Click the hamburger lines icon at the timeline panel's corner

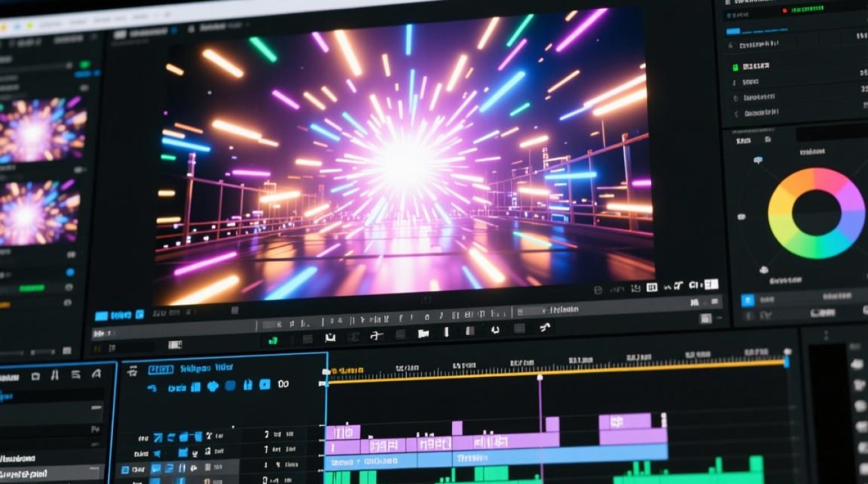[132, 370]
